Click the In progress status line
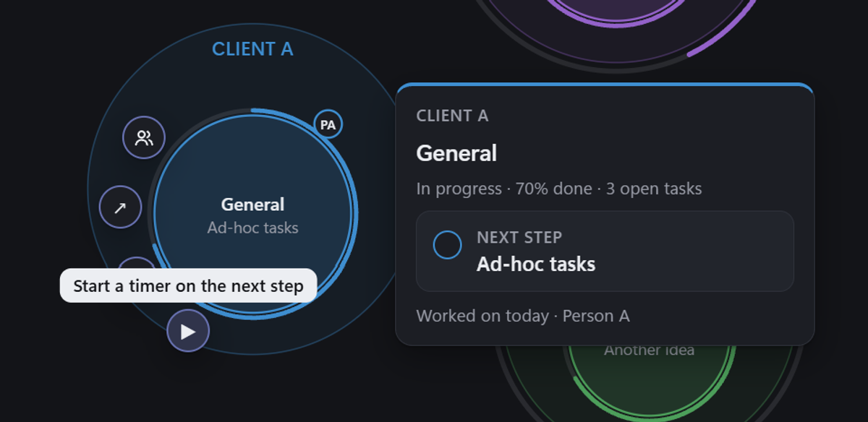Screen dimensions: 868x422 click(x=558, y=189)
